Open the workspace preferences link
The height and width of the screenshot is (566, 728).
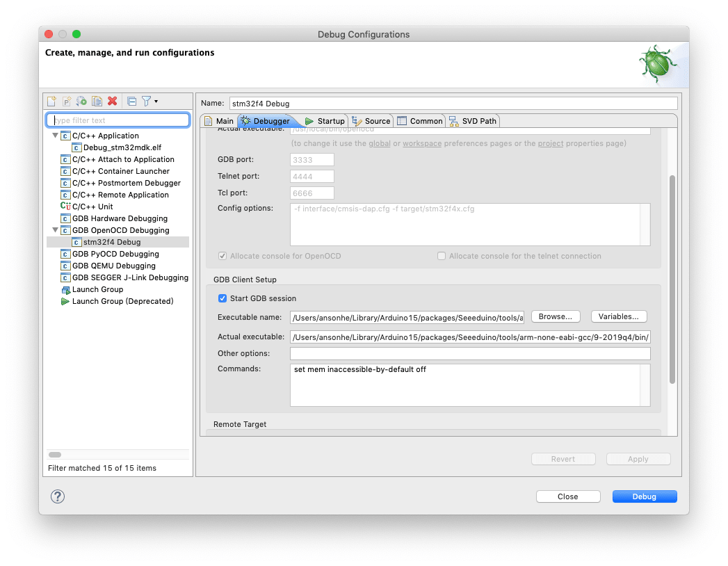point(422,143)
